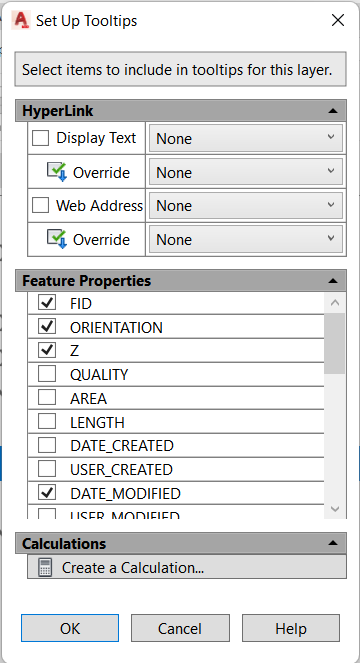Click the calculator icon beside Create a Calculation
360x663 pixels.
tap(45, 567)
